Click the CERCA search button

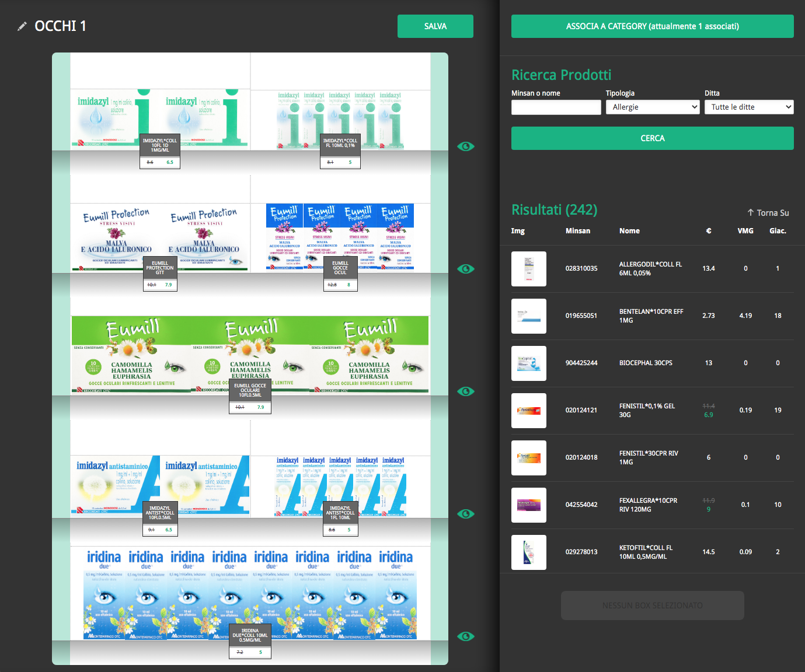(653, 138)
